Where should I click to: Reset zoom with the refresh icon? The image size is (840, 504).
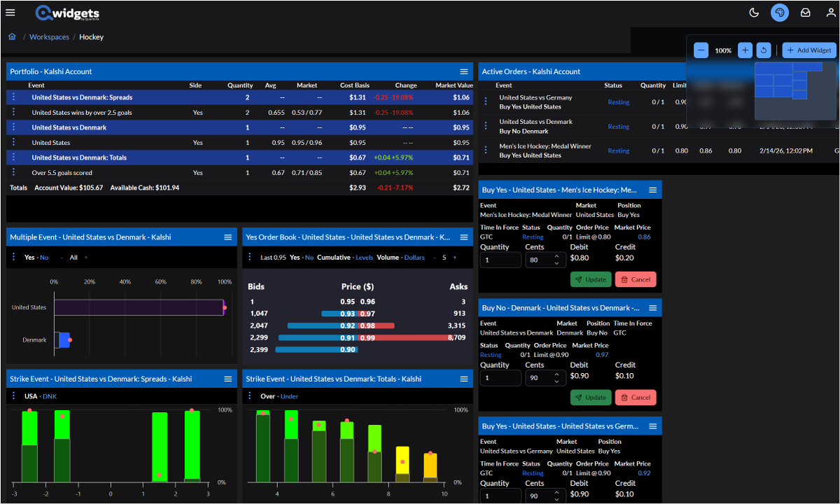click(764, 50)
